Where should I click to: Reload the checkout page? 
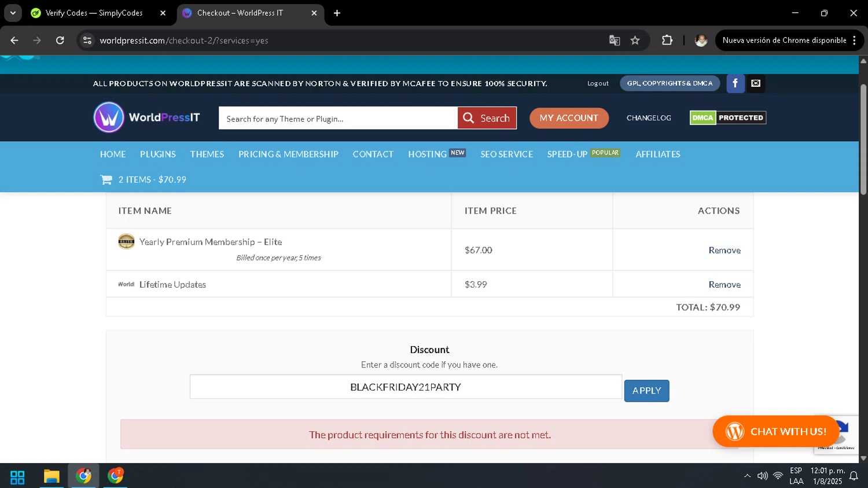[60, 41]
